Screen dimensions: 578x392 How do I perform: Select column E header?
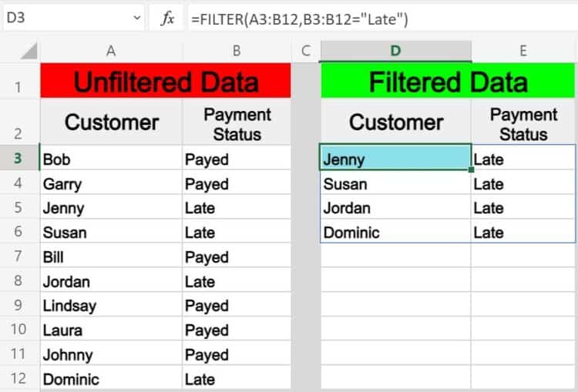click(x=523, y=51)
